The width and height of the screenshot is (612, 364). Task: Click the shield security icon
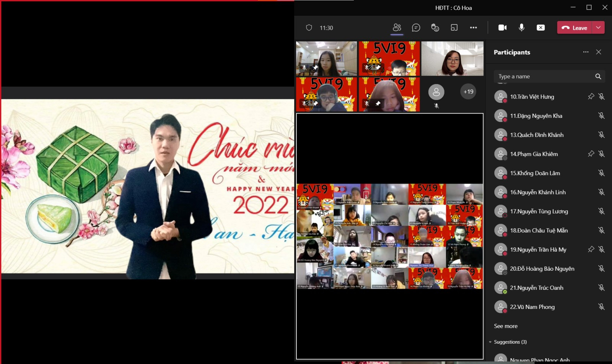tap(309, 28)
